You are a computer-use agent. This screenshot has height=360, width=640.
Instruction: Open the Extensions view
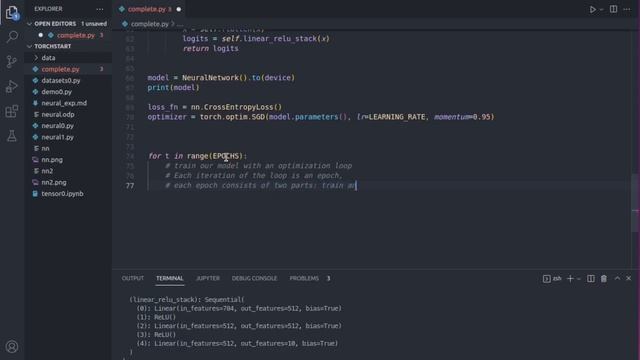coord(12,111)
